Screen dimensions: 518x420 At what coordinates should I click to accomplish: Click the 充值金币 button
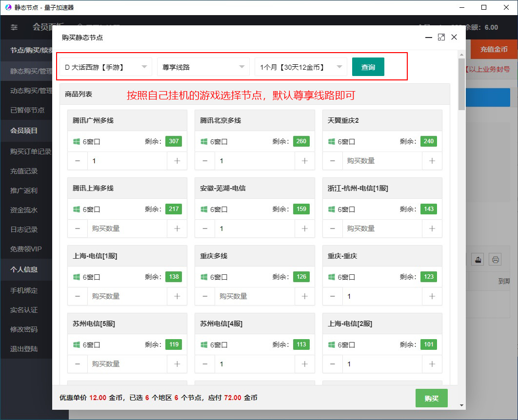[x=494, y=50]
